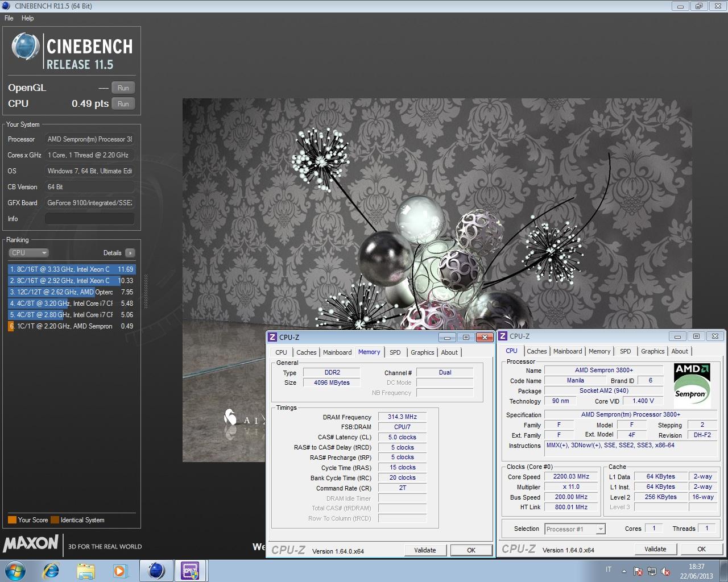Open SPD tab in right CPU-Z window
Viewport: 728px width, 582px height.
click(626, 351)
